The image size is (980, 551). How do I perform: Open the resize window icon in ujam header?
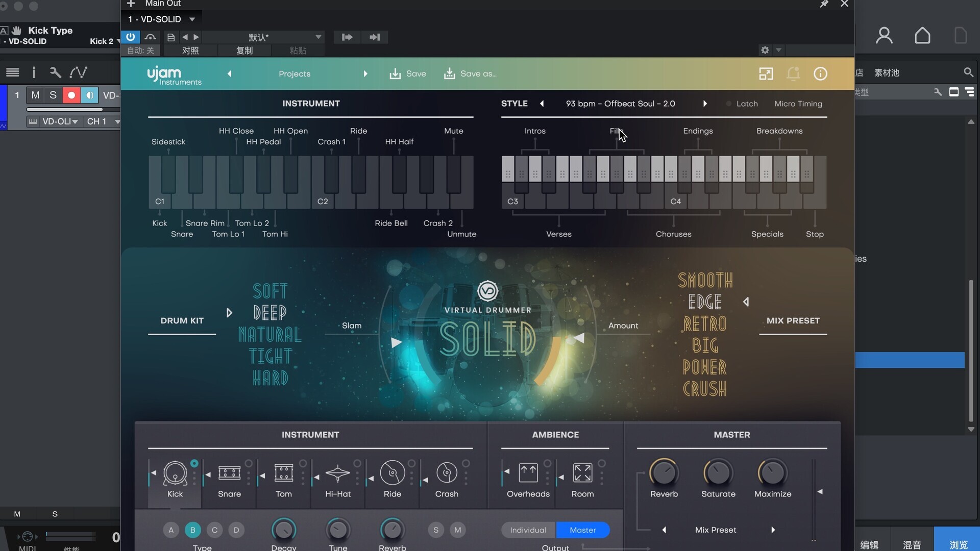coord(766,74)
